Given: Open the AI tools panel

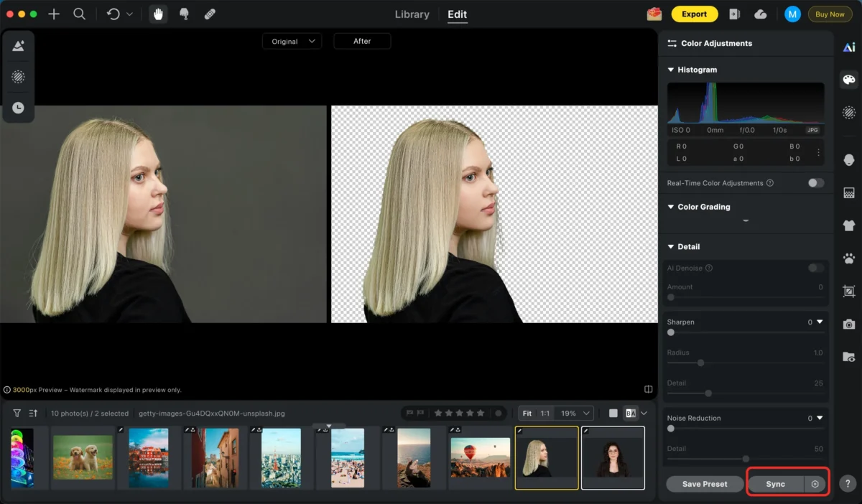Looking at the screenshot, I should (849, 47).
